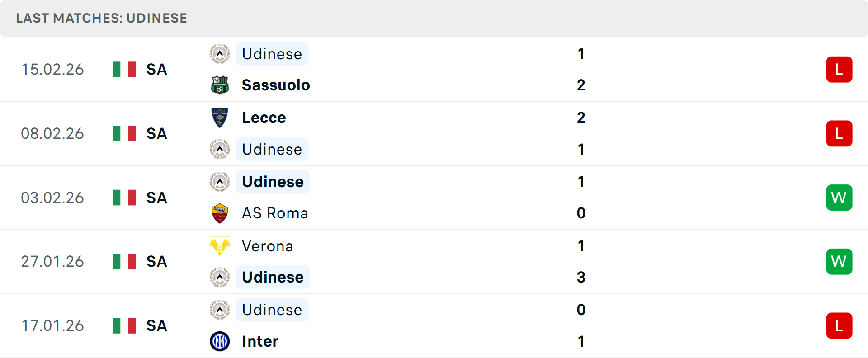The image size is (868, 358).
Task: Click the SA league label on 08.02.26
Action: click(156, 133)
